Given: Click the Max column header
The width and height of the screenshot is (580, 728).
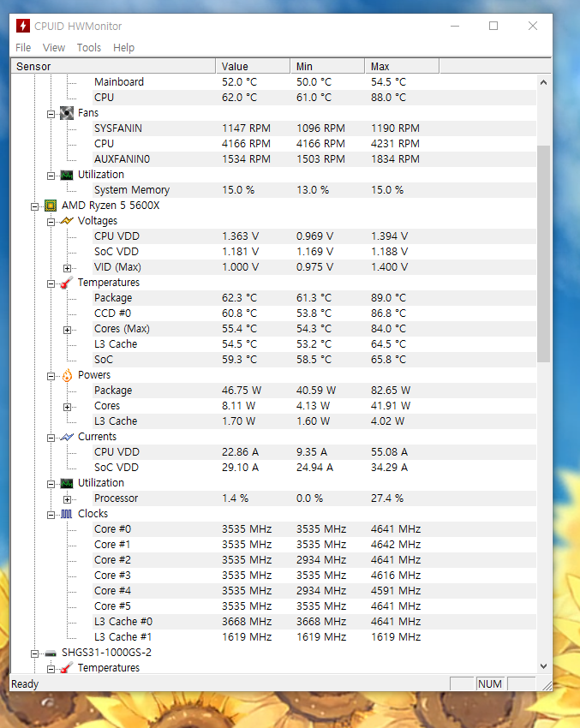Looking at the screenshot, I should [x=402, y=67].
